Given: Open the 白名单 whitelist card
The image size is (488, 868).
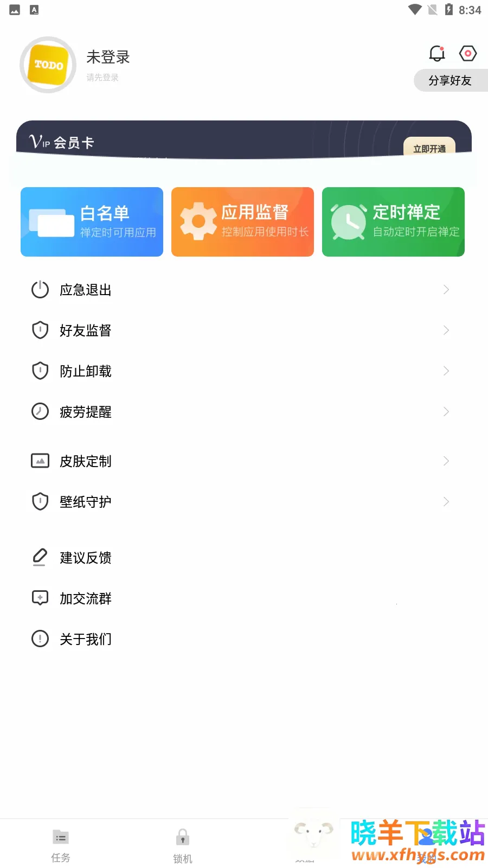Looking at the screenshot, I should click(x=92, y=222).
